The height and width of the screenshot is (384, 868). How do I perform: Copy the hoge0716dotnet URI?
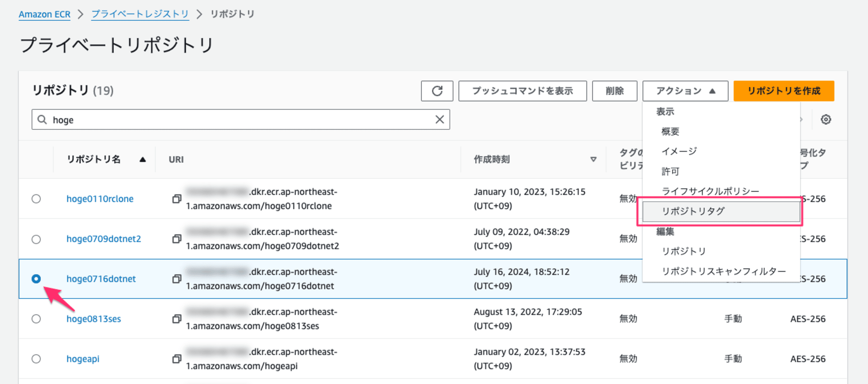click(177, 279)
